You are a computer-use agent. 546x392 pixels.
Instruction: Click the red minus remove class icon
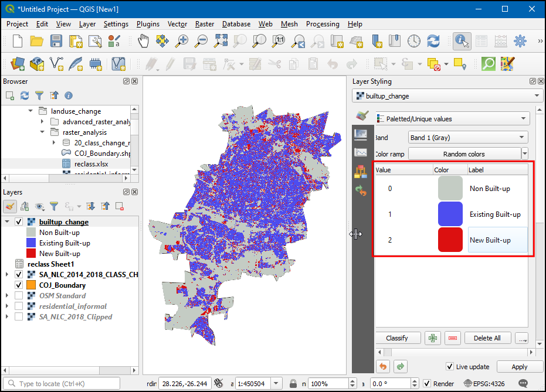[452, 338]
